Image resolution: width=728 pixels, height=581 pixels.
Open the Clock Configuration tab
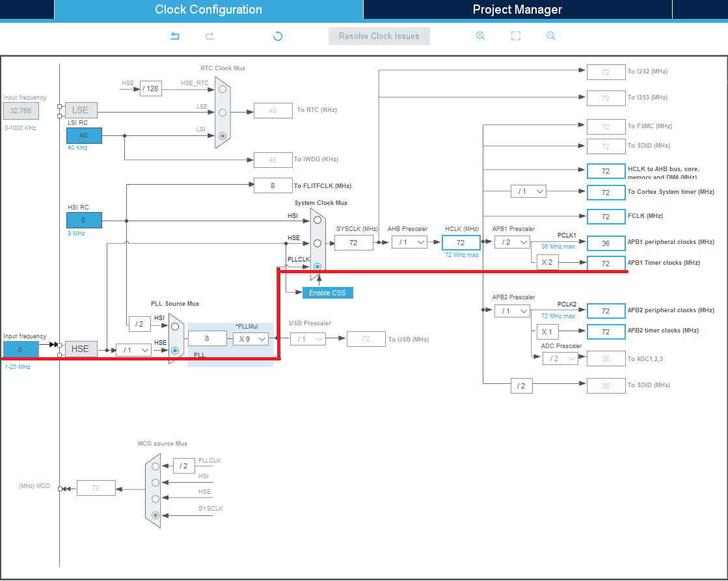[208, 9]
